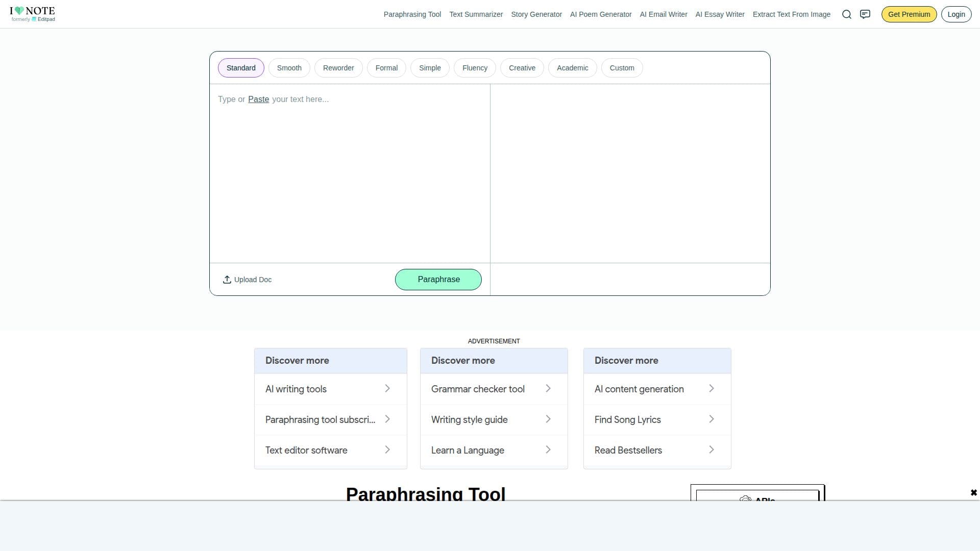
Task: Click the output result pane
Action: point(630,173)
